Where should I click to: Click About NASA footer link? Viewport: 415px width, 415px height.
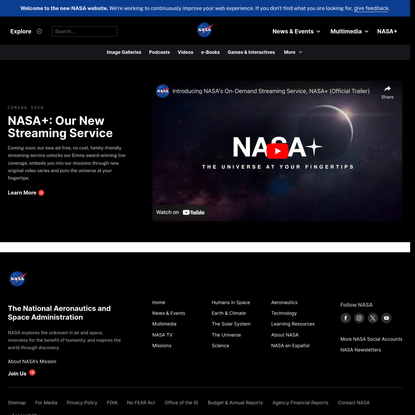285,335
